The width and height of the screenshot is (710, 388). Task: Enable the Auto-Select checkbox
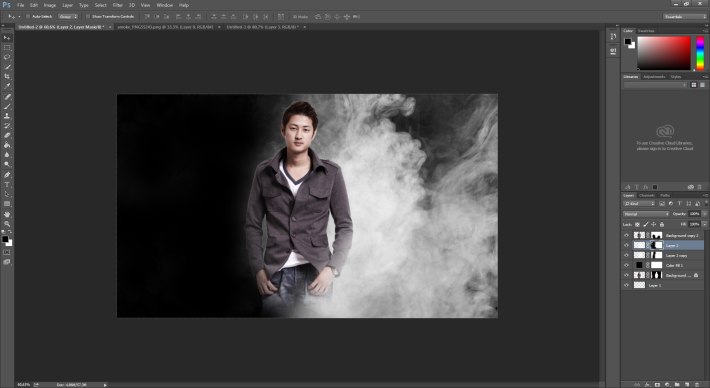pos(28,16)
